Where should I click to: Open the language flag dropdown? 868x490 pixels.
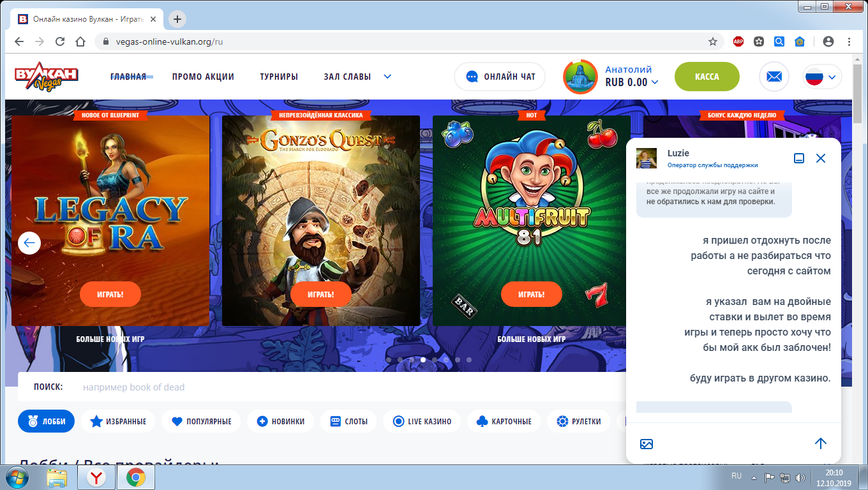(821, 77)
